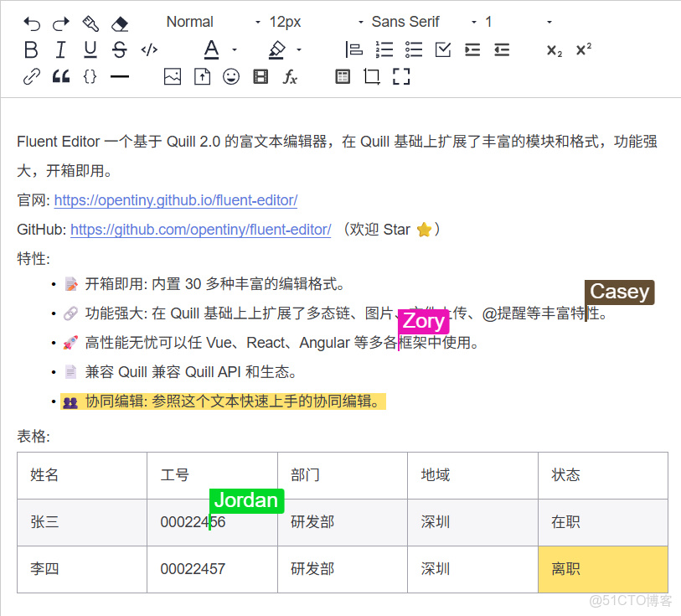
Task: Open the Sans Serif font family dropdown
Action: (405, 21)
